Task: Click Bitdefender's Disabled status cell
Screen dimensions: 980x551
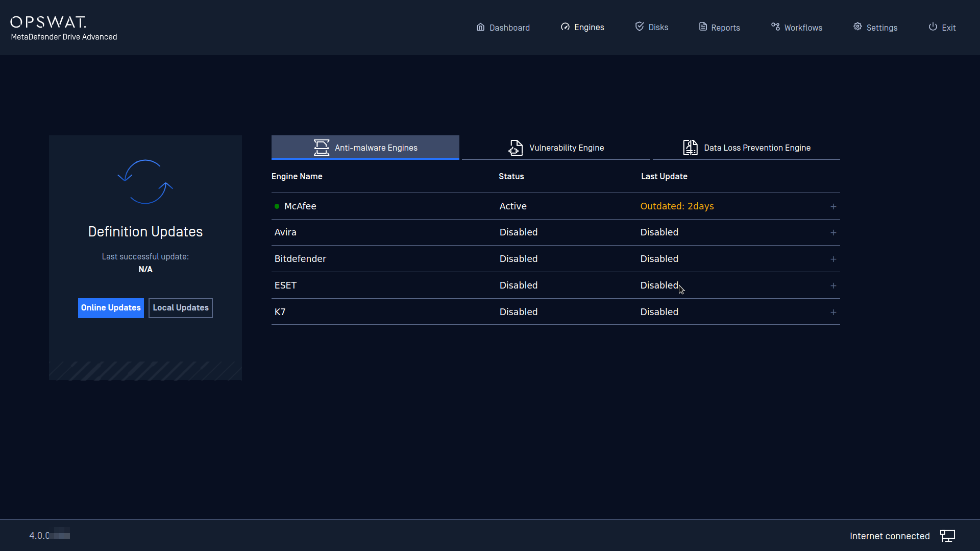Action: (519, 259)
